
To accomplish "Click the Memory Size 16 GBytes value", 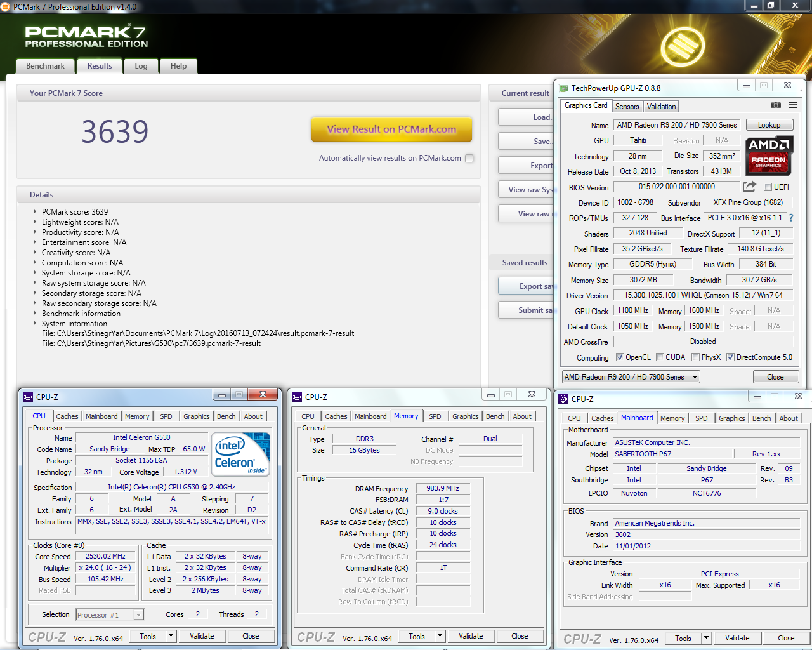I will [364, 450].
